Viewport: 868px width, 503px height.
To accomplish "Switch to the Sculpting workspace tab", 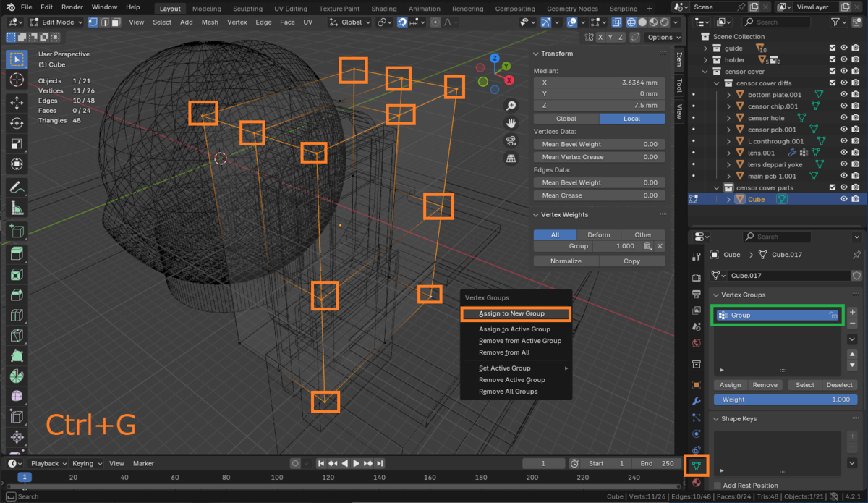I will click(x=247, y=9).
